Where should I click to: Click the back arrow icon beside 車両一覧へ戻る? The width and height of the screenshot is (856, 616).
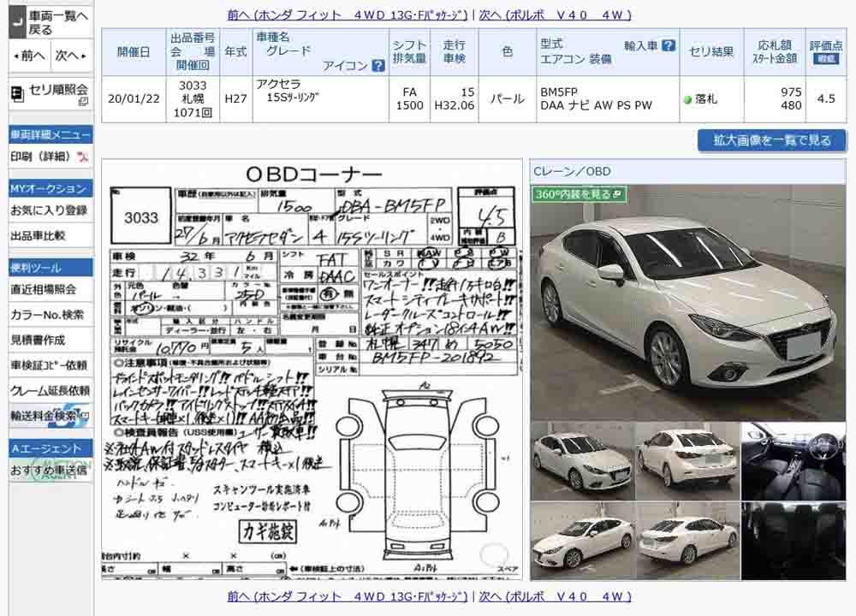coord(17,22)
